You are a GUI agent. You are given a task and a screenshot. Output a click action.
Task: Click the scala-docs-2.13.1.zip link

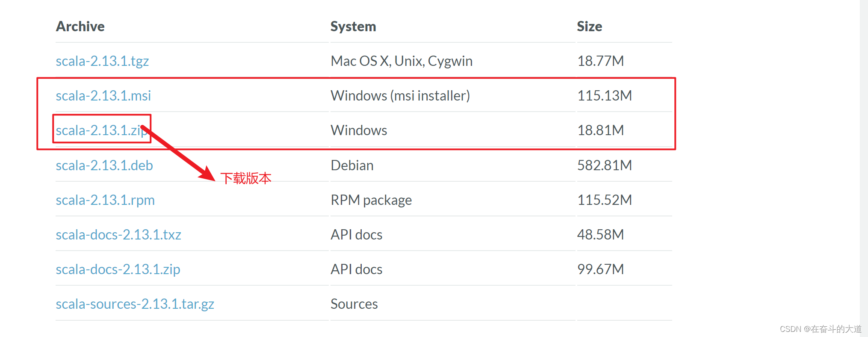(x=118, y=269)
